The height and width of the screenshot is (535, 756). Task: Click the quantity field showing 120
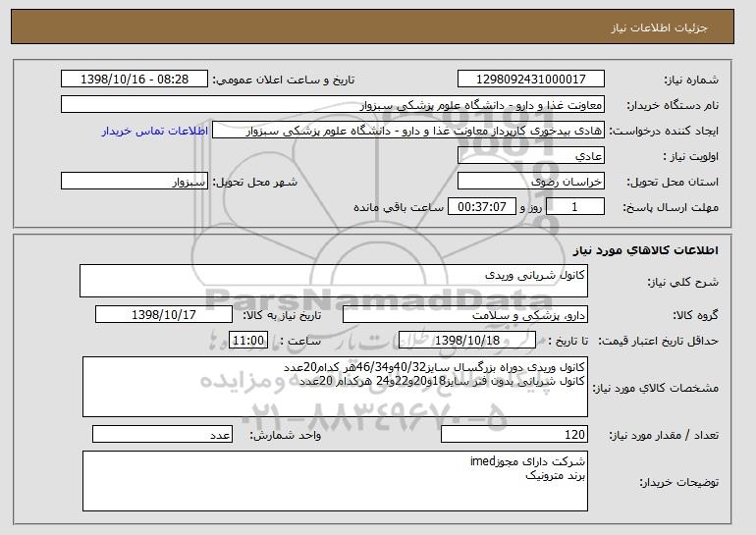pos(514,434)
